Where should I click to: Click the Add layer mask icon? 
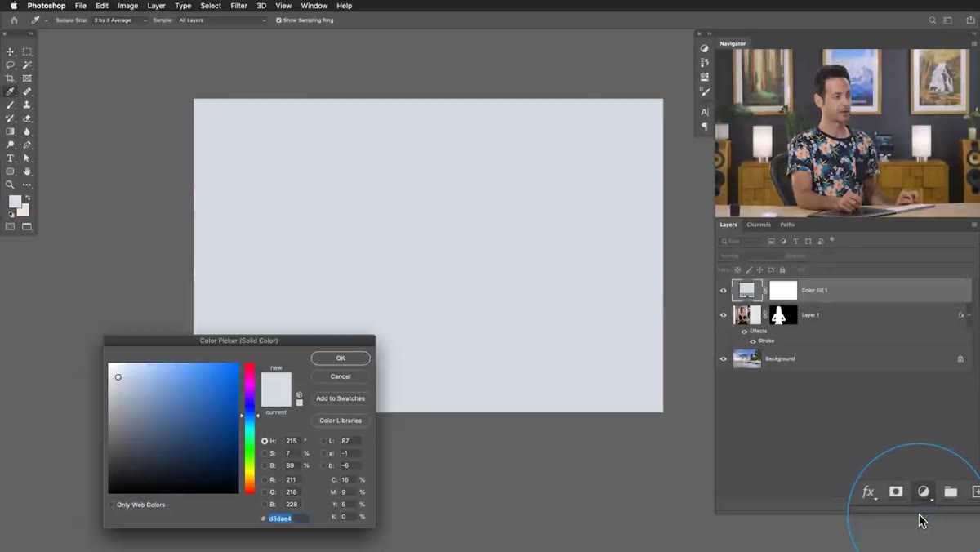pyautogui.click(x=896, y=492)
